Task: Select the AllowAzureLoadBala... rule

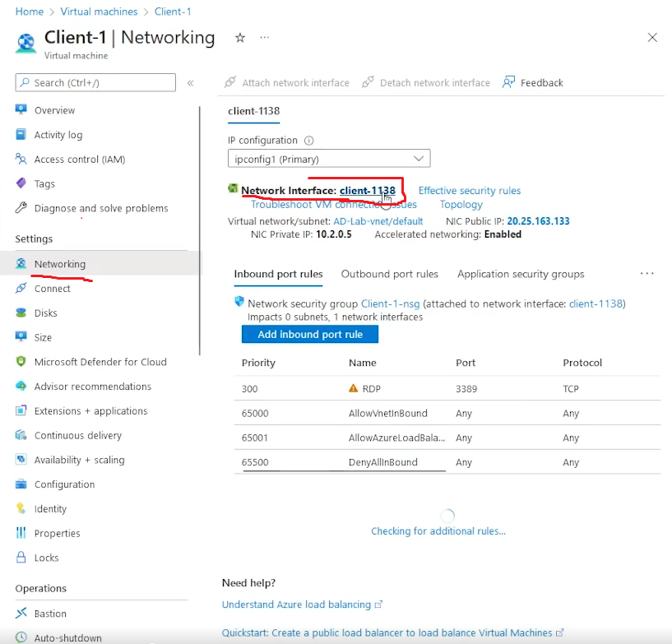Action: [x=396, y=438]
